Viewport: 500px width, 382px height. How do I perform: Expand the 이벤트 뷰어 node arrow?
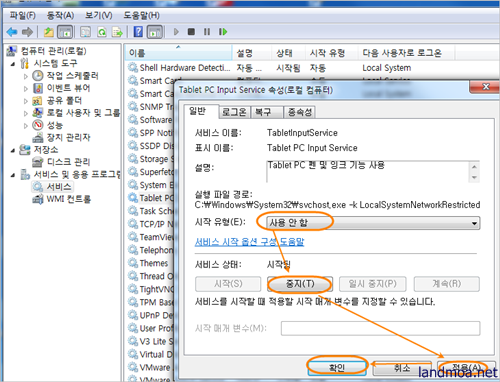coord(26,89)
